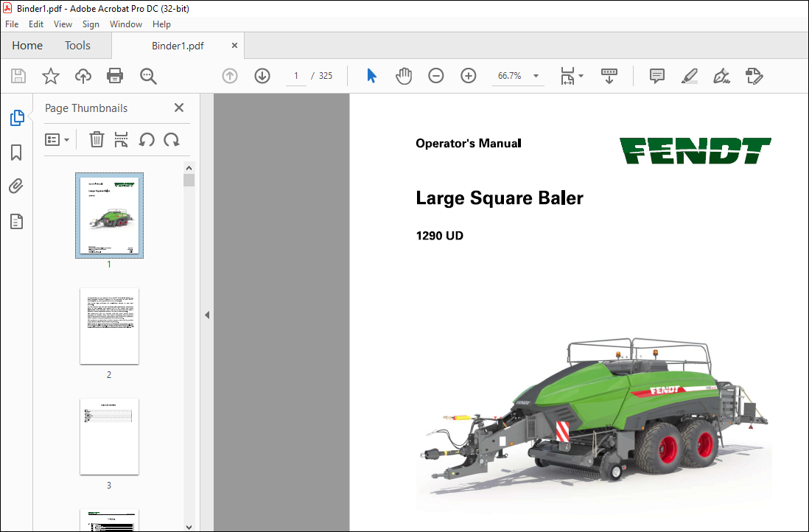Open the File menu
Viewport: 809px width, 532px height.
tap(12, 24)
